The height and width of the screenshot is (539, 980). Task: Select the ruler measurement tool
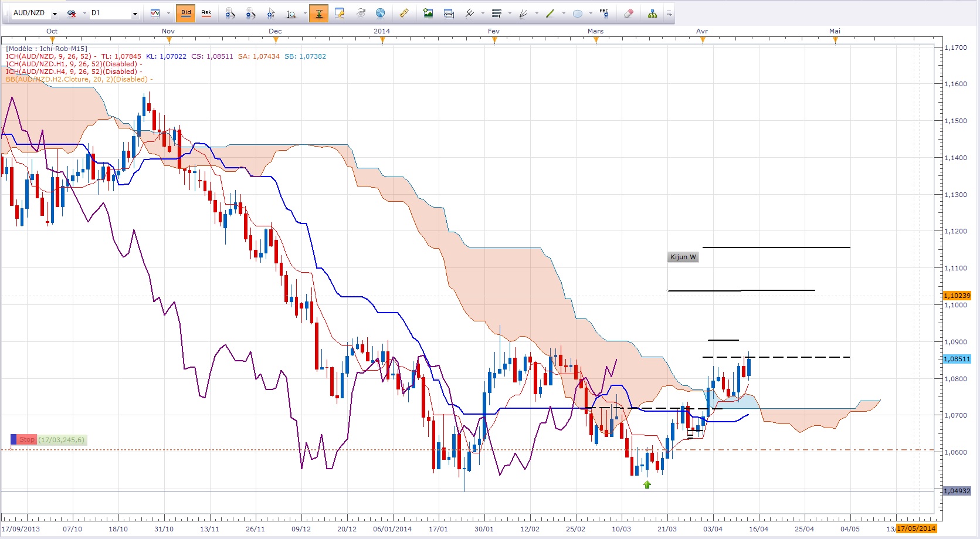(x=404, y=13)
